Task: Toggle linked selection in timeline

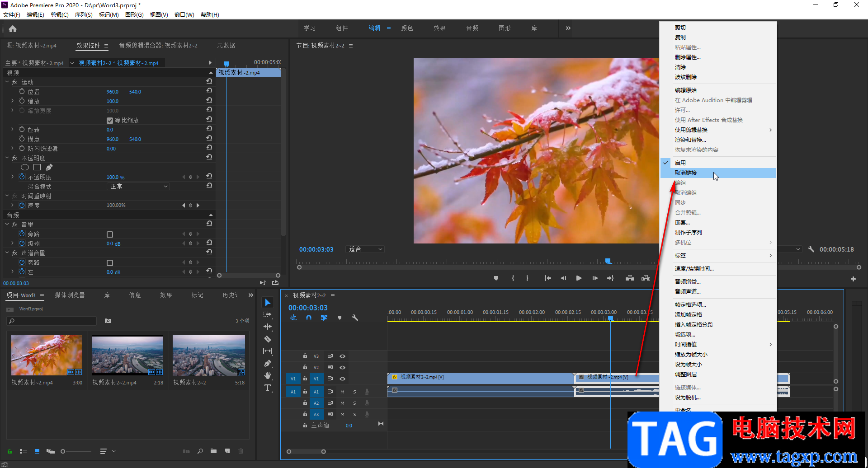Action: [324, 318]
